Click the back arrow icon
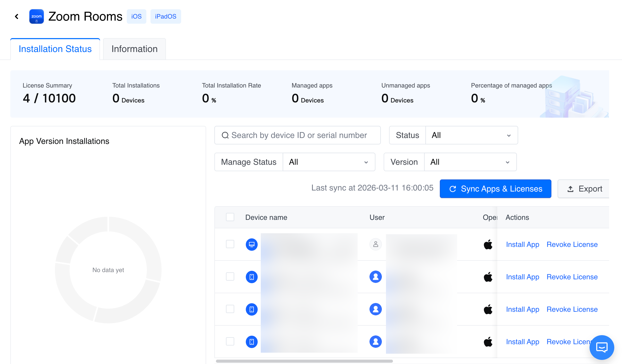The image size is (622, 364). point(17,16)
